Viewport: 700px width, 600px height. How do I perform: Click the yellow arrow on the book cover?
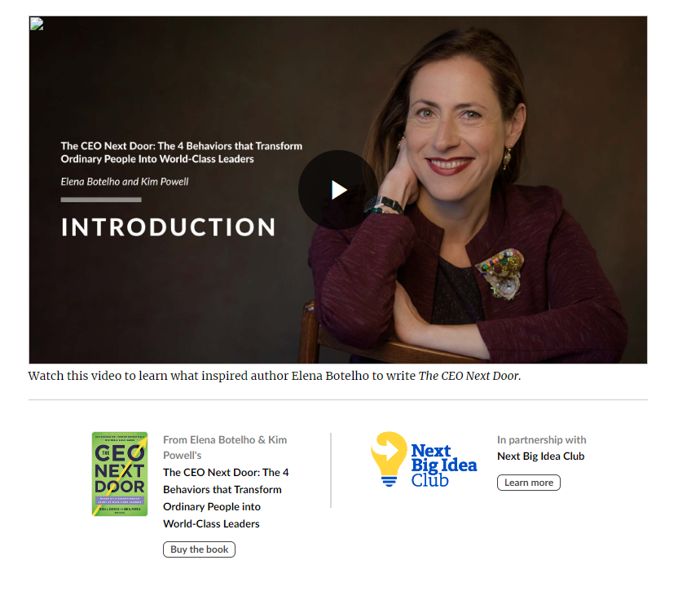(x=120, y=476)
